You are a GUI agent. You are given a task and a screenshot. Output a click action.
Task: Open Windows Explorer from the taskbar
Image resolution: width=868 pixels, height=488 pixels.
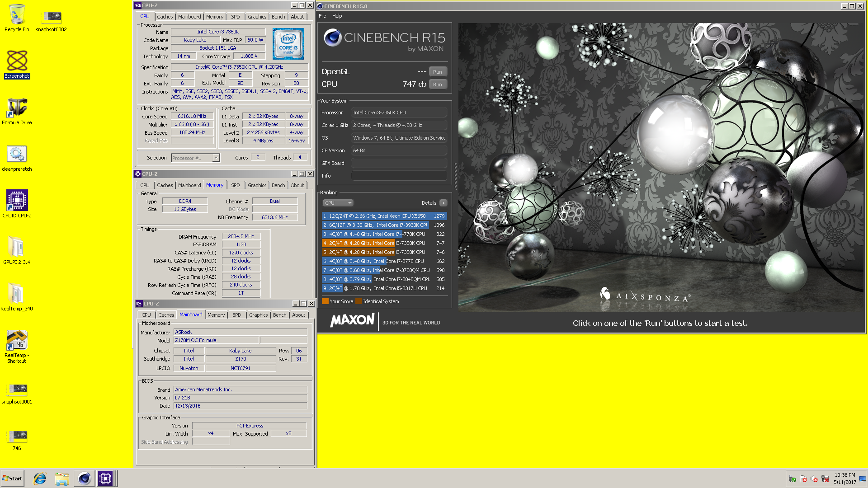[62, 479]
